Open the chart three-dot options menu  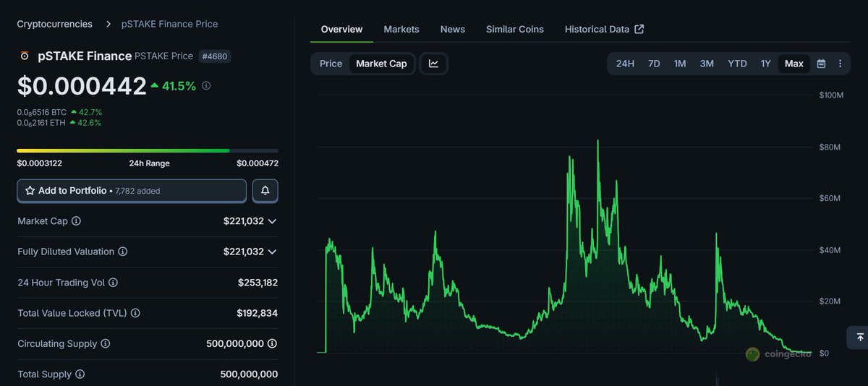pyautogui.click(x=840, y=64)
